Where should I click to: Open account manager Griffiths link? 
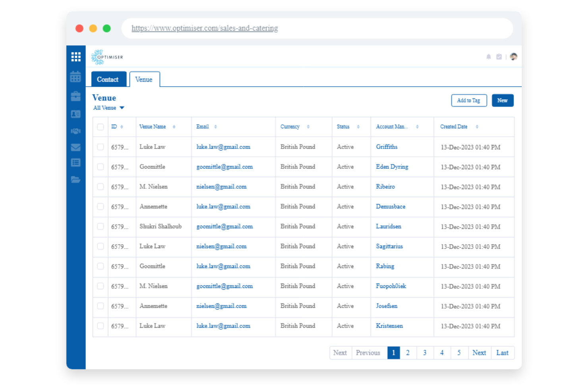387,147
